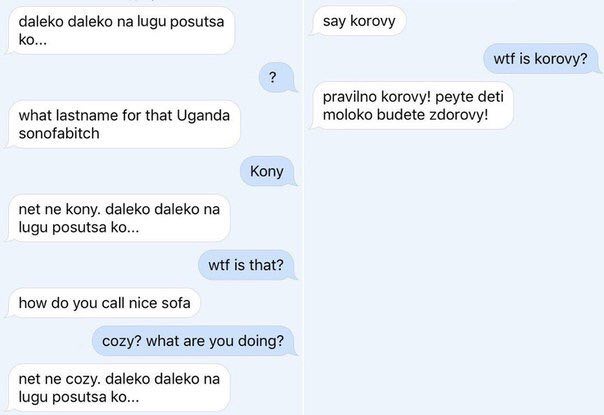
Task: Select the 'how do you call nice sofa' message
Action: (x=104, y=303)
